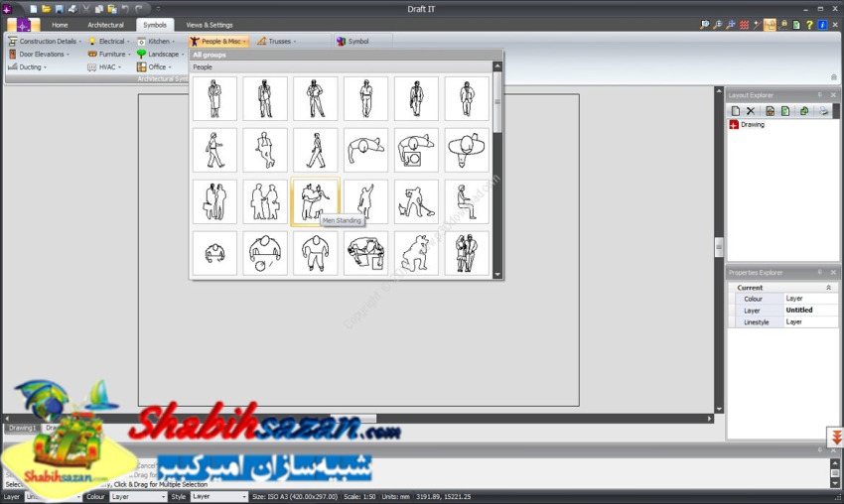Switch to the Home tab
This screenshot has height=504, width=844.
tap(60, 25)
